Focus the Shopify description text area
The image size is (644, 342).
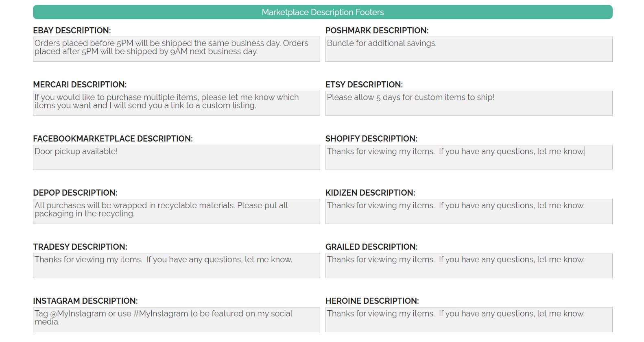[x=469, y=157]
